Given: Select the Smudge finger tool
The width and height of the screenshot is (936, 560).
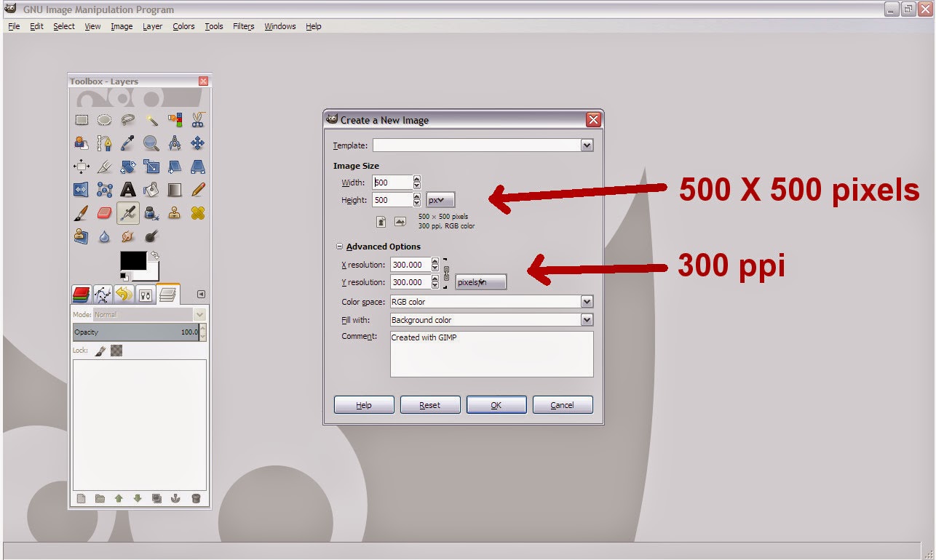Looking at the screenshot, I should pyautogui.click(x=128, y=236).
